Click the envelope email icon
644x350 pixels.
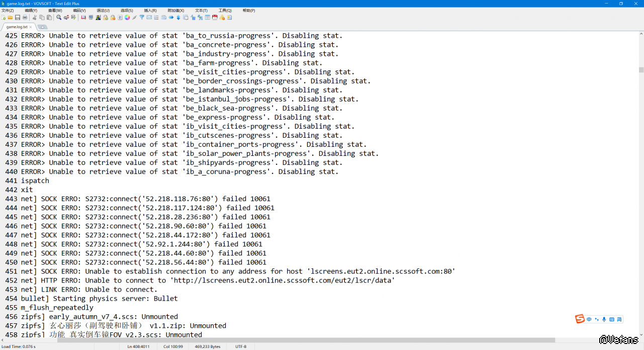(x=149, y=18)
